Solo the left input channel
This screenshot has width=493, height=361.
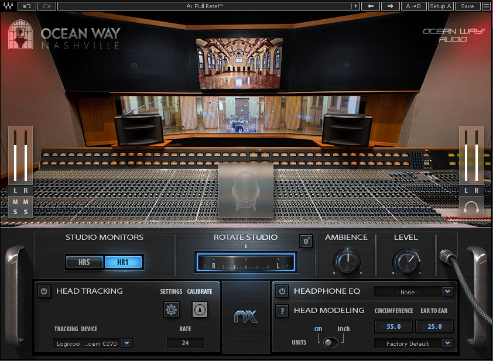pos(15,212)
